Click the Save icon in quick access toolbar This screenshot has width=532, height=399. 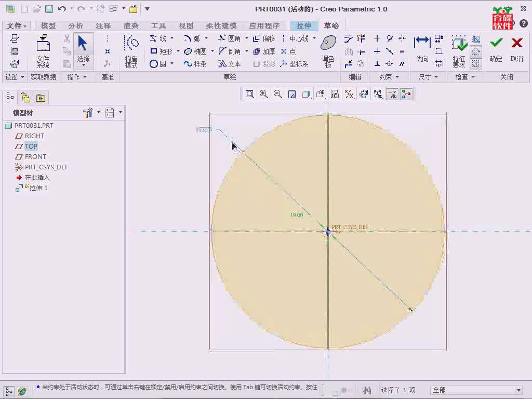tap(49, 9)
